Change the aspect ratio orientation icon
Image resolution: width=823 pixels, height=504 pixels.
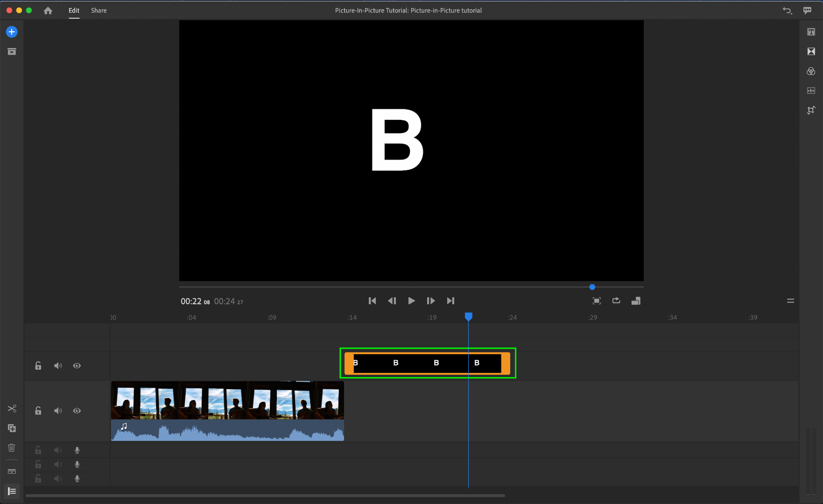point(636,301)
